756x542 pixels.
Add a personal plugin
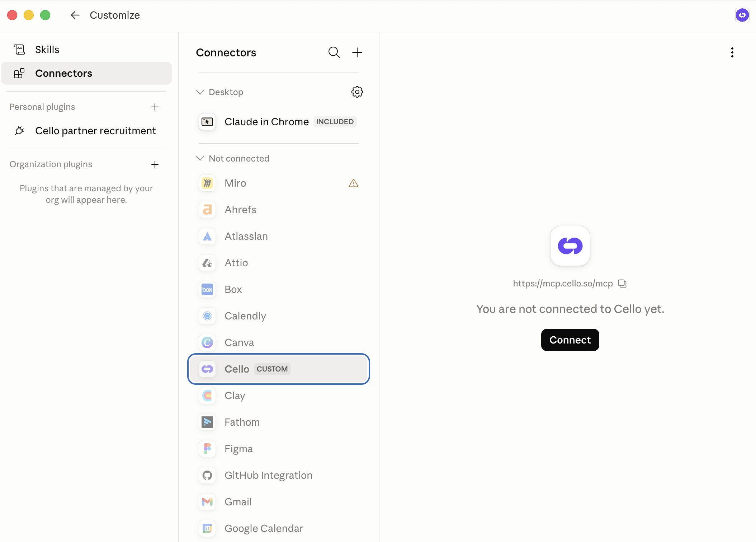155,107
